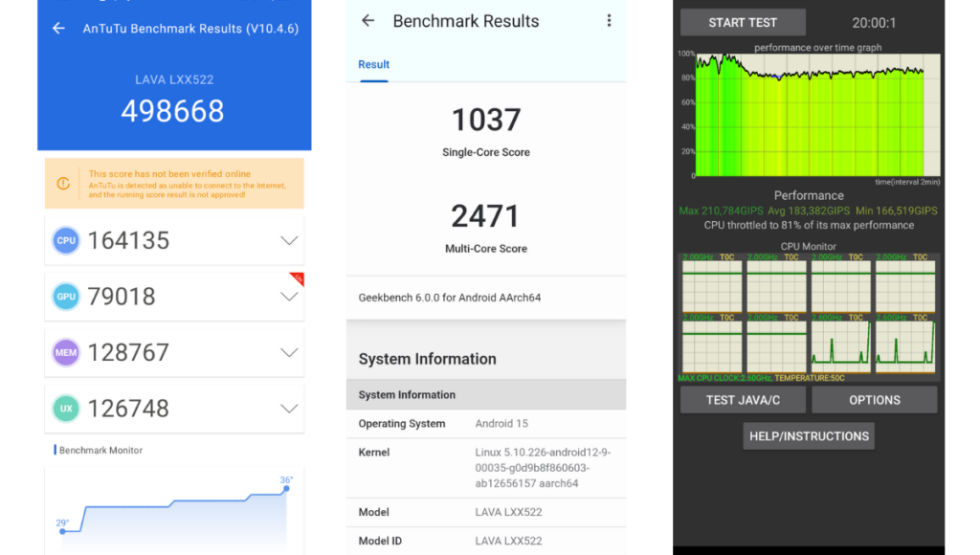Expand the GPU 79018 score details
The height and width of the screenshot is (555, 980).
point(289,297)
